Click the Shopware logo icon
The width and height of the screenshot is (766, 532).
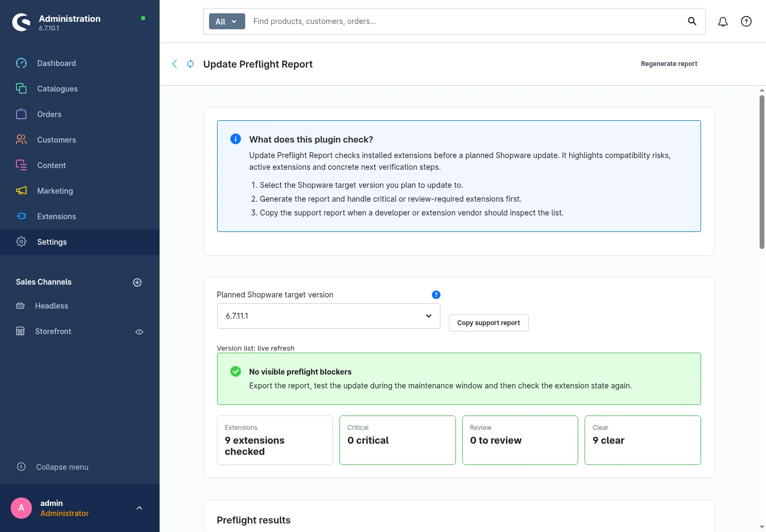pyautogui.click(x=21, y=22)
